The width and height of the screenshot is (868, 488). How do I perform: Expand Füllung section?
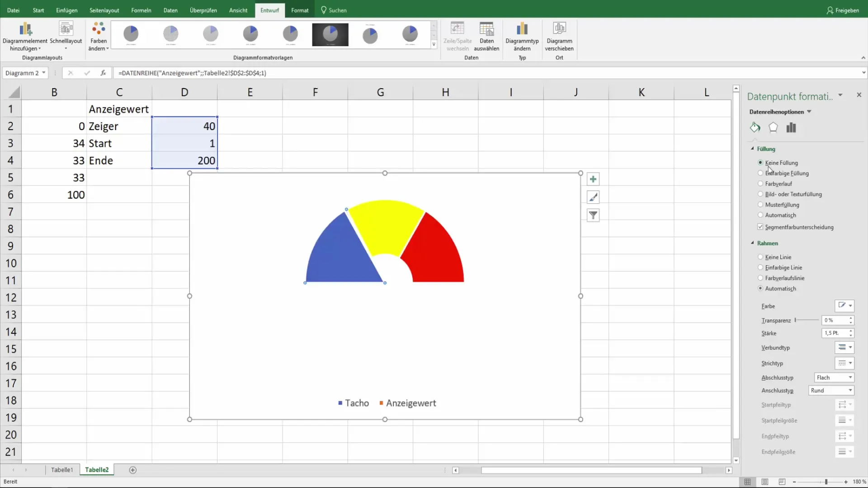click(752, 148)
